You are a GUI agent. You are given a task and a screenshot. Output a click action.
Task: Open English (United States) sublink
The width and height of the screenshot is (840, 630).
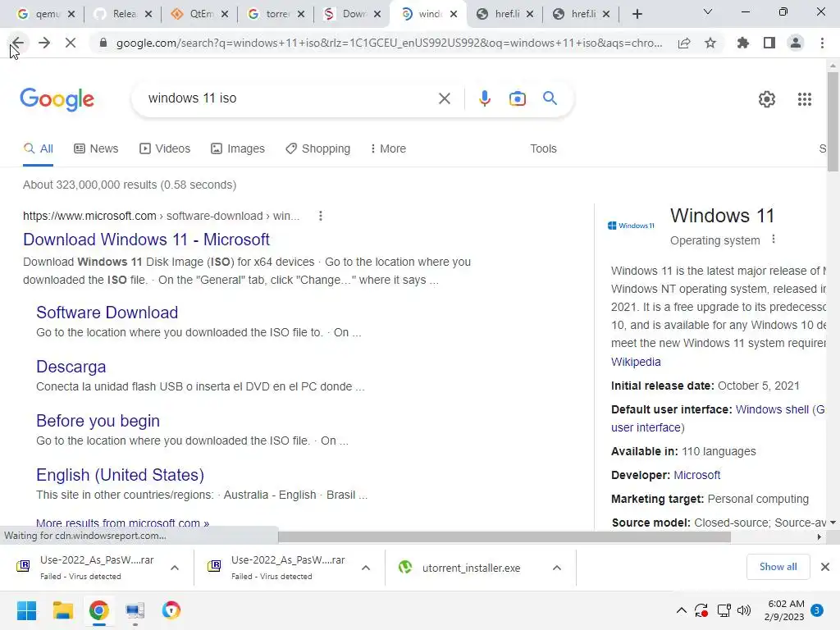tap(120, 475)
